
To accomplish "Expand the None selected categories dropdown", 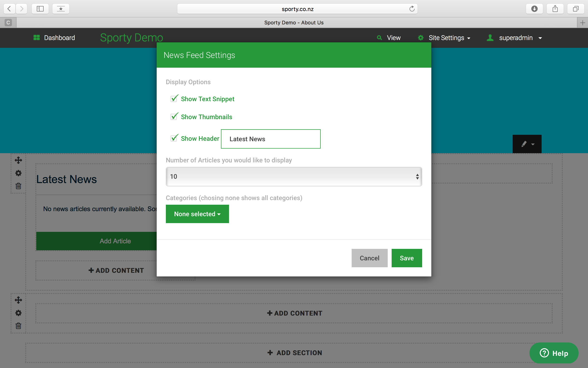I will pyautogui.click(x=197, y=214).
